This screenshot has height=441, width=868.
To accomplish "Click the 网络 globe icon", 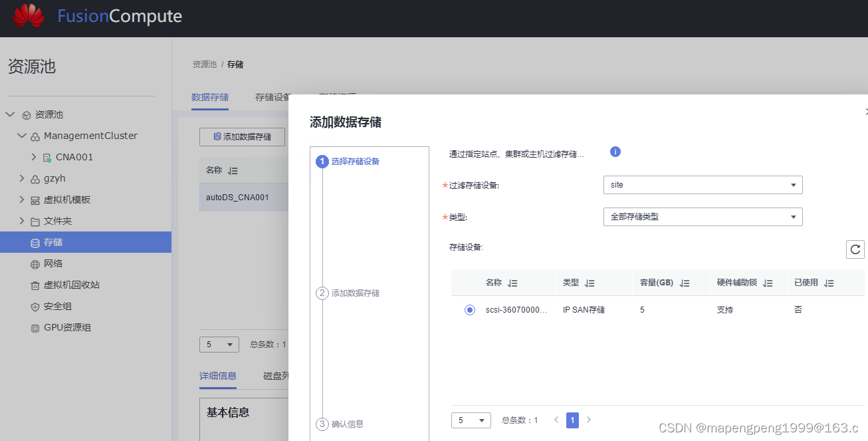I will point(35,264).
